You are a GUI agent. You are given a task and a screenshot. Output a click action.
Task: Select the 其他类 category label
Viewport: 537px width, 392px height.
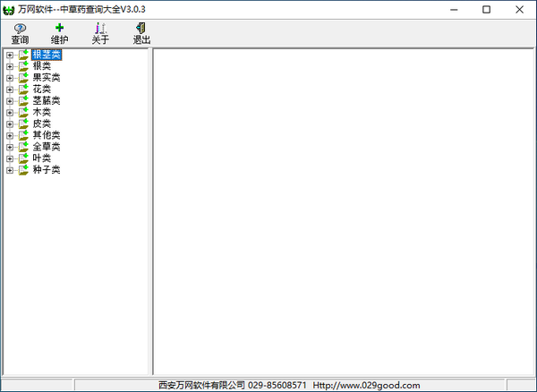[x=47, y=135]
